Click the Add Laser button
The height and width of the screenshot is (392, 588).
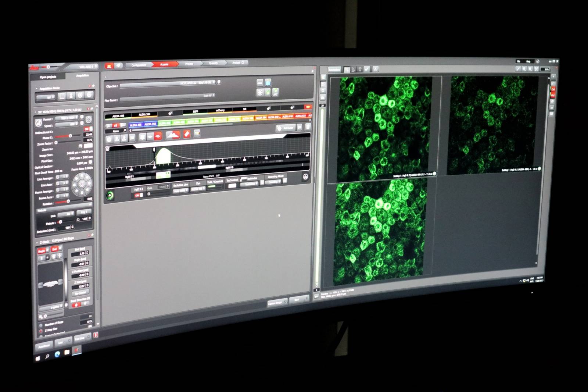coord(286,128)
